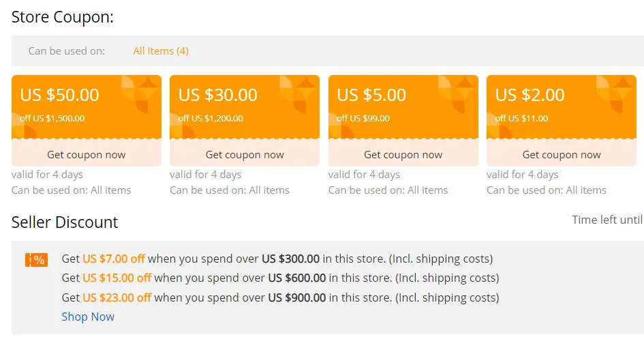The image size is (644, 350).
Task: Click the Seller Discount heading
Action: (x=65, y=222)
